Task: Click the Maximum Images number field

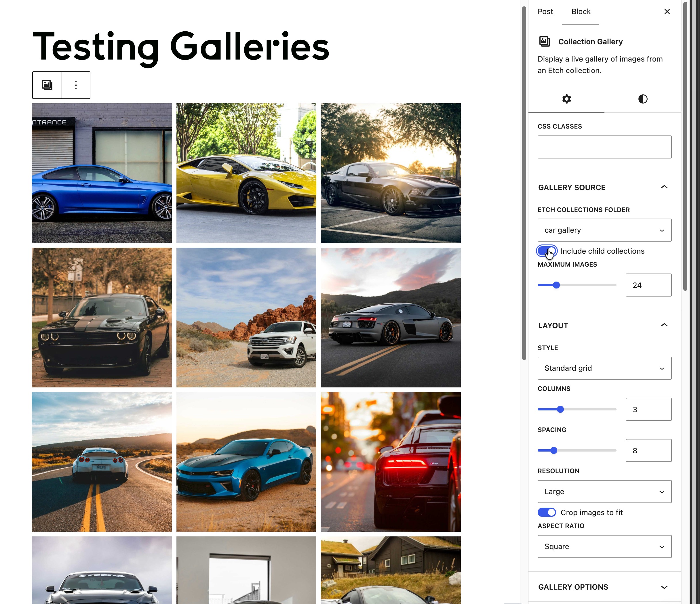Action: 648,285
